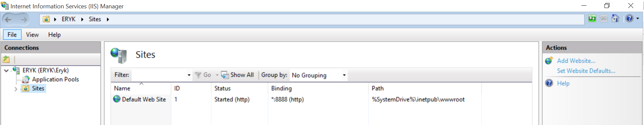Click the Forward navigation arrow
Viewport: 644px width, 125px height.
pyautogui.click(x=24, y=19)
